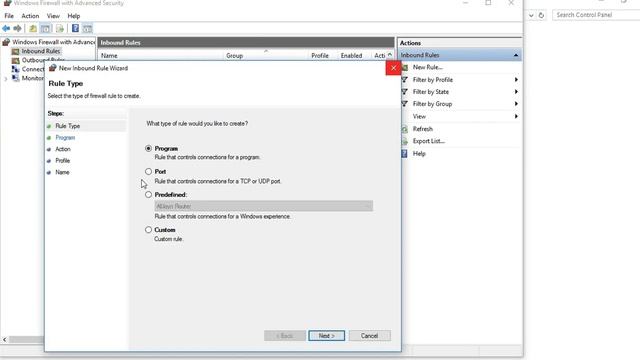Click the Refresh icon in Actions pane
Viewport: 640px width, 360px height.
click(405, 129)
